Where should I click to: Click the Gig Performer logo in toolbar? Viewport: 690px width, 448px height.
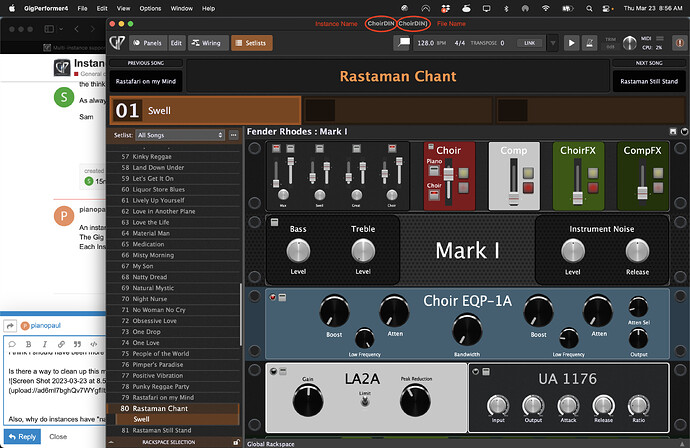pos(117,43)
